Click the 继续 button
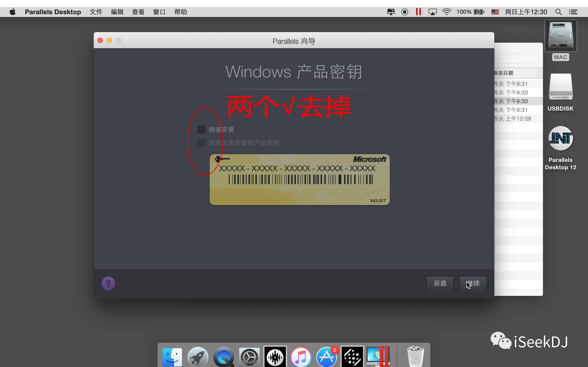This screenshot has width=588, height=367. point(473,283)
